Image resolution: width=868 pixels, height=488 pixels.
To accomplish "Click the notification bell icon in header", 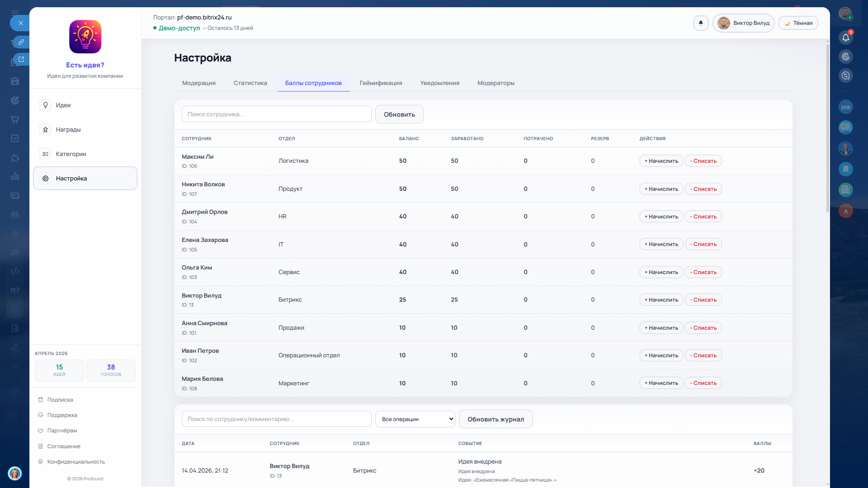I will (x=701, y=23).
